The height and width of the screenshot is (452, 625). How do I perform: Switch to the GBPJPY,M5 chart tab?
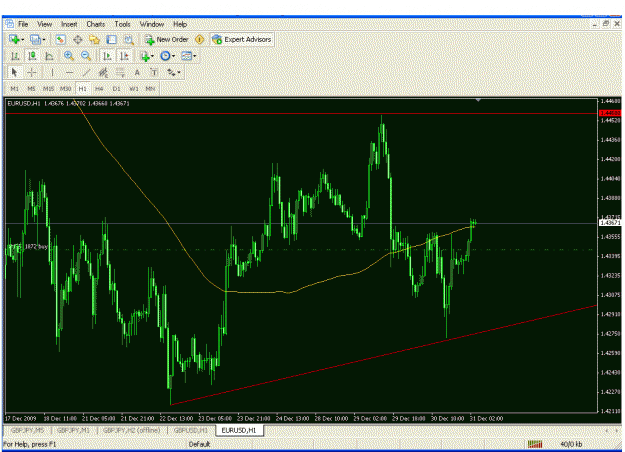tap(28, 430)
